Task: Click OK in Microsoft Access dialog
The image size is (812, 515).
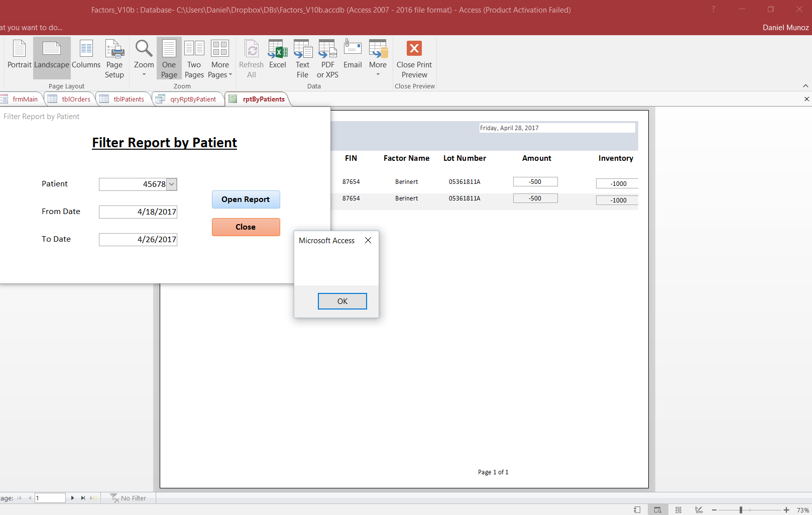Action: tap(342, 301)
